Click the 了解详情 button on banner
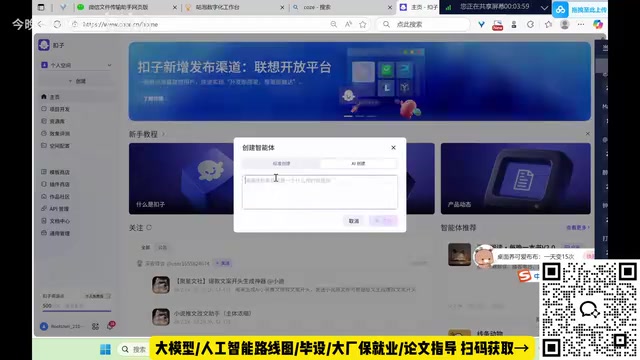 click(153, 99)
